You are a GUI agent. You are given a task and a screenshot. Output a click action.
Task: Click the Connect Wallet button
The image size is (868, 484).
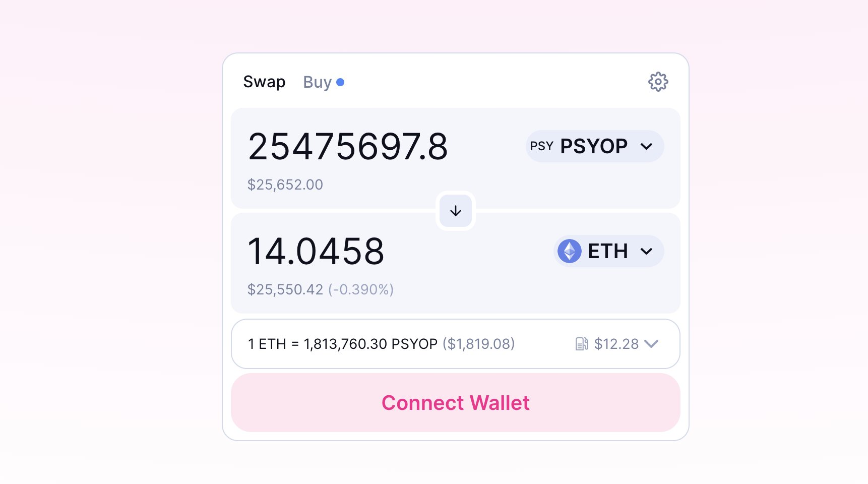point(455,402)
